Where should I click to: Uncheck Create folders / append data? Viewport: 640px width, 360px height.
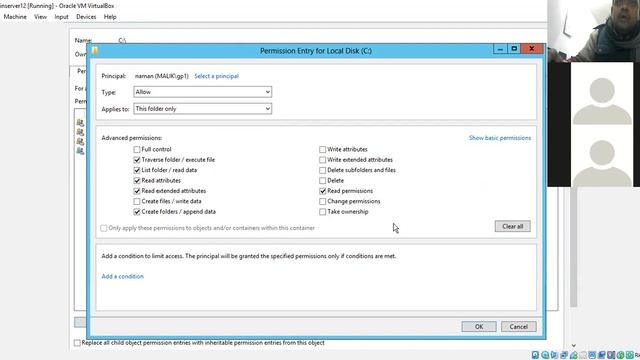coord(137,212)
